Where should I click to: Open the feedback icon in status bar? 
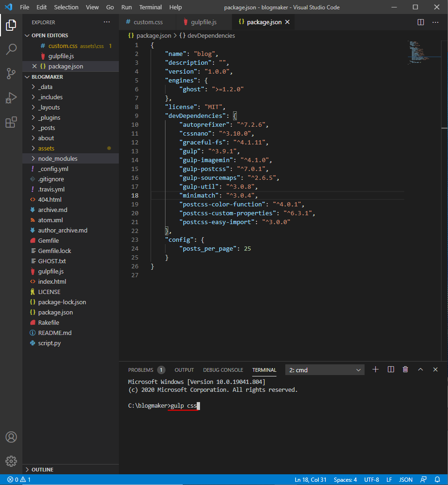coord(424,479)
